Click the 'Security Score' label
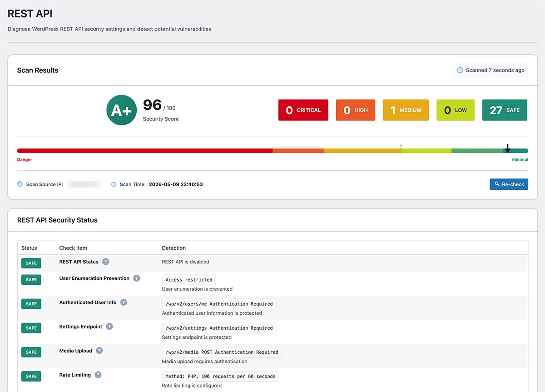Screen dimensions: 545x392 click(x=161, y=119)
